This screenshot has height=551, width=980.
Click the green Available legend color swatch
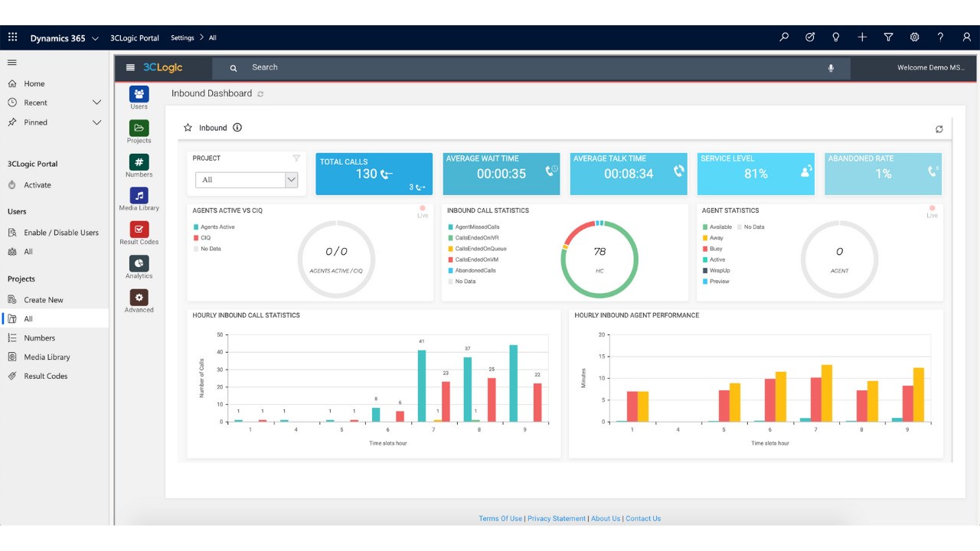coord(705,227)
